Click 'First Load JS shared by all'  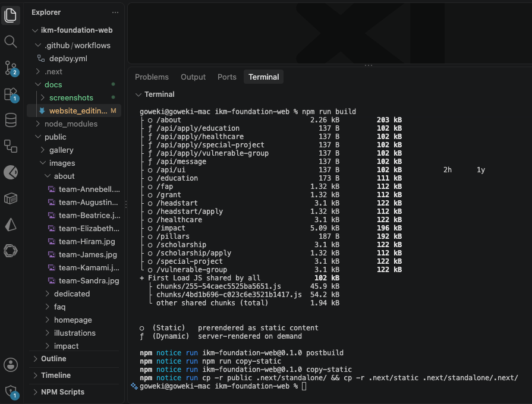click(204, 278)
